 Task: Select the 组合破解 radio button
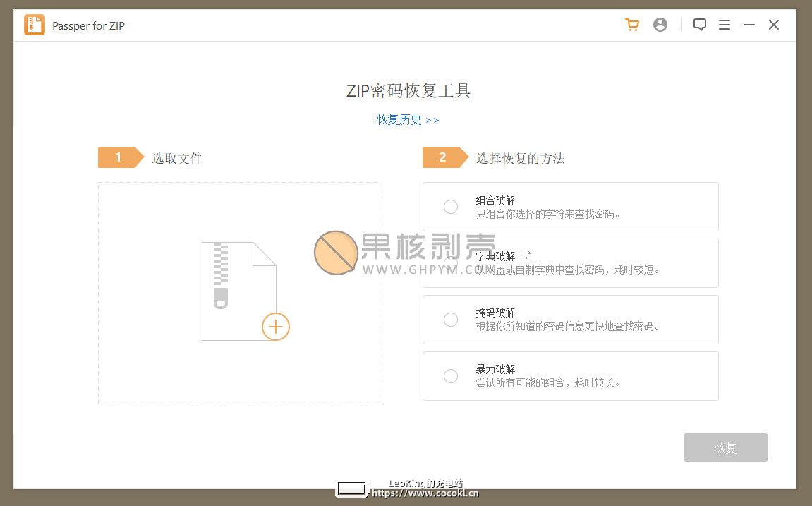click(x=451, y=207)
